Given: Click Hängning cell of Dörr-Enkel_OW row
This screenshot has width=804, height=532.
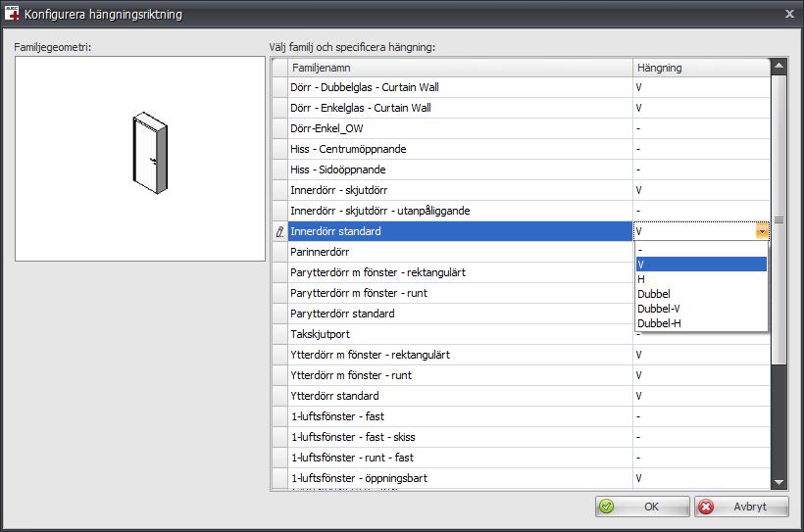Looking at the screenshot, I should (701, 128).
